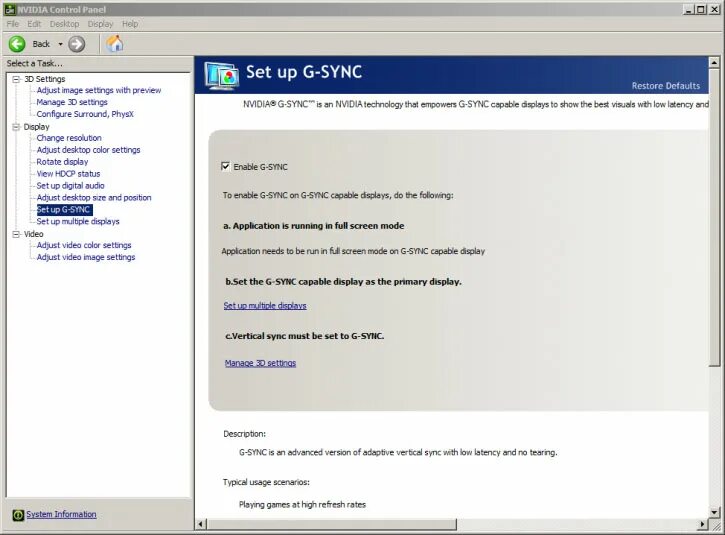Click the horizontal scrollbar right arrow
This screenshot has width=725, height=535.
point(703,524)
